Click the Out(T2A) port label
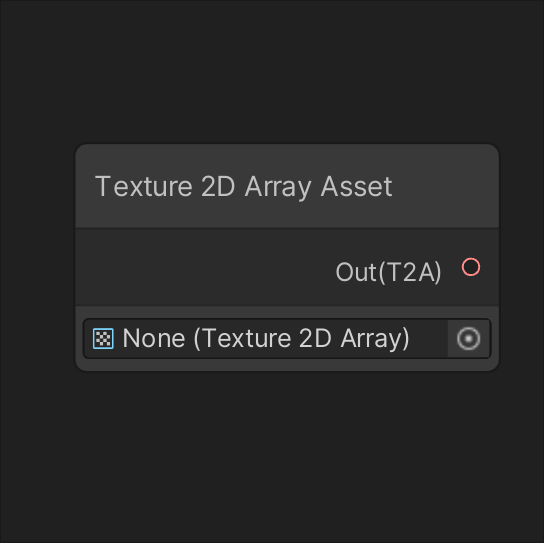The width and height of the screenshot is (544, 543). pyautogui.click(x=388, y=272)
